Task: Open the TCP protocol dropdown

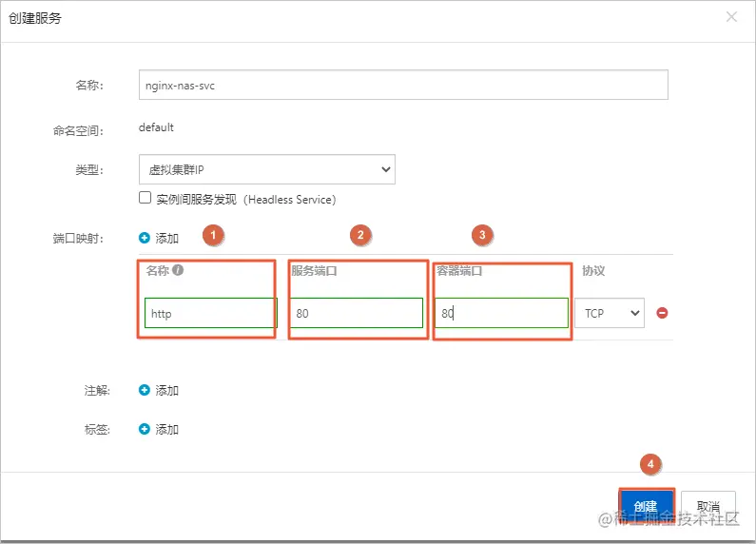Action: [610, 313]
